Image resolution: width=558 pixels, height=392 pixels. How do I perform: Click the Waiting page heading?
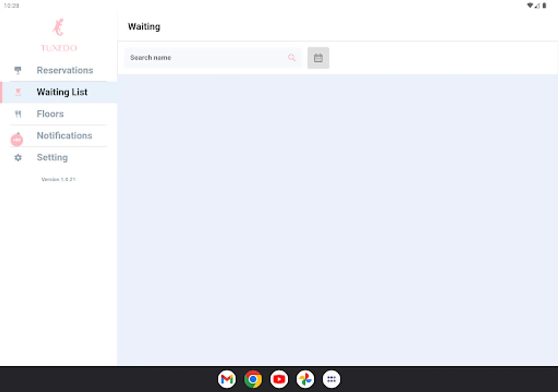(x=144, y=27)
